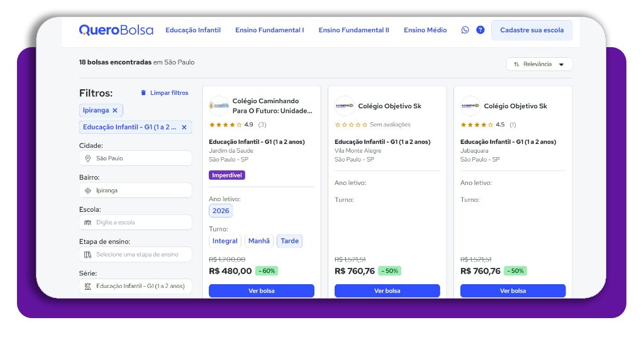
Task: Click the Cadastre sua escola button
Action: pyautogui.click(x=531, y=30)
